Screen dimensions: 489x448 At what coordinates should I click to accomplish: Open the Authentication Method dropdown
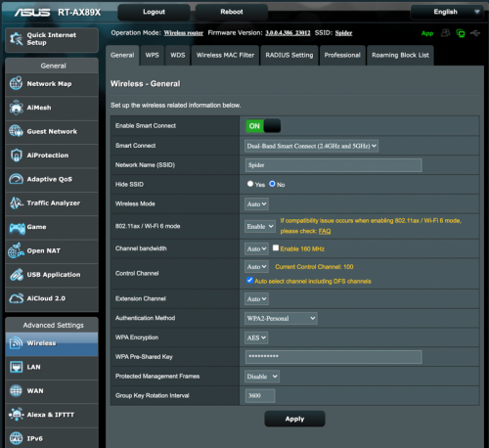pos(281,318)
